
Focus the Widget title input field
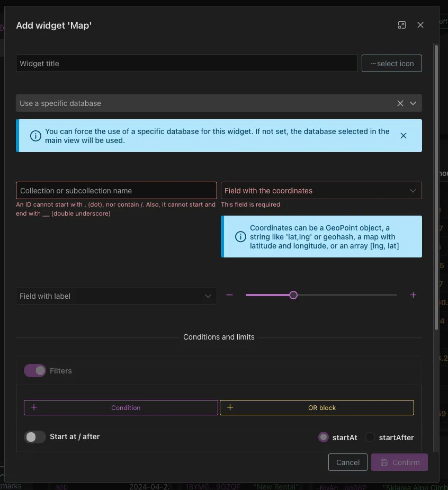coord(186,64)
